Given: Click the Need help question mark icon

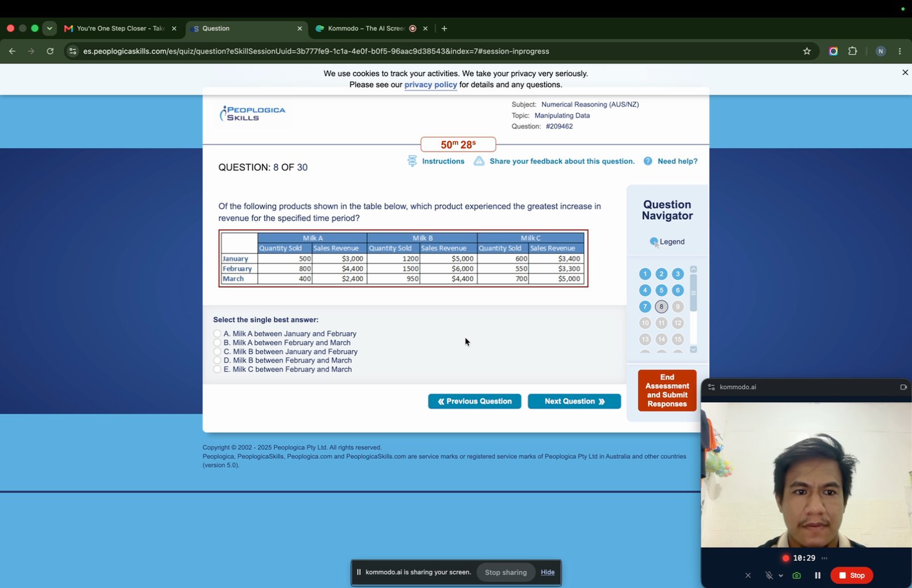Looking at the screenshot, I should pos(648,161).
